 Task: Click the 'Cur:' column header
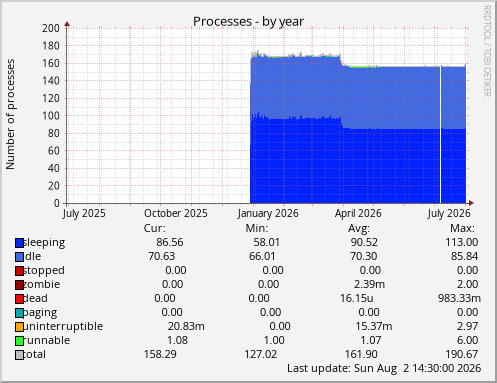pyautogui.click(x=154, y=229)
